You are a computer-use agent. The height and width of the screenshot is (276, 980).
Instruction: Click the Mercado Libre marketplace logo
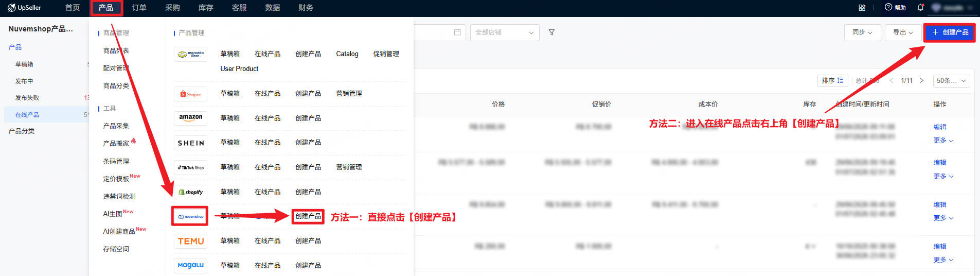(x=190, y=54)
